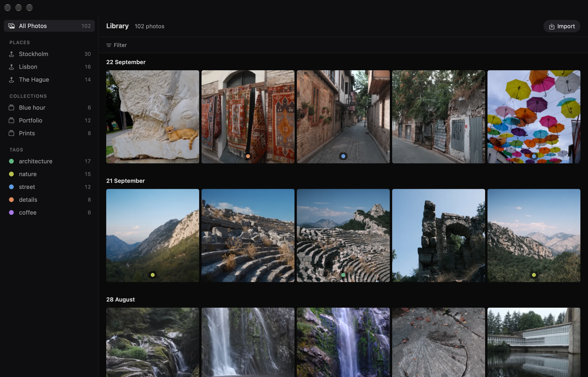Click the Lisbon location pin icon

[x=11, y=67]
